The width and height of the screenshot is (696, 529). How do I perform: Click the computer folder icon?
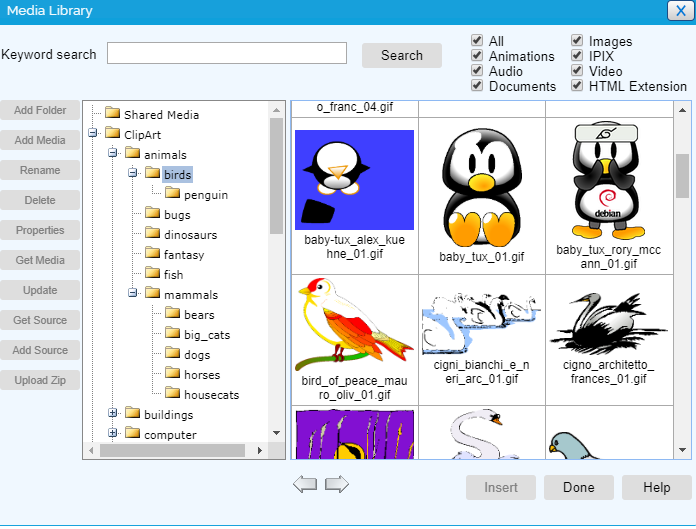coord(133,433)
